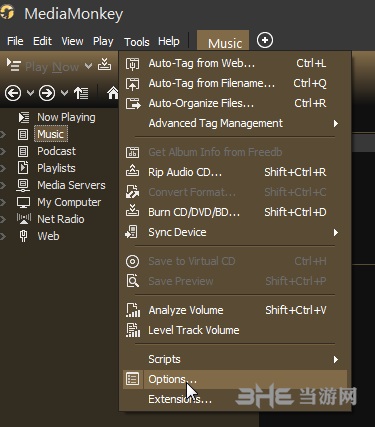Choose Auto-Tag from Web menu entry

[x=235, y=63]
